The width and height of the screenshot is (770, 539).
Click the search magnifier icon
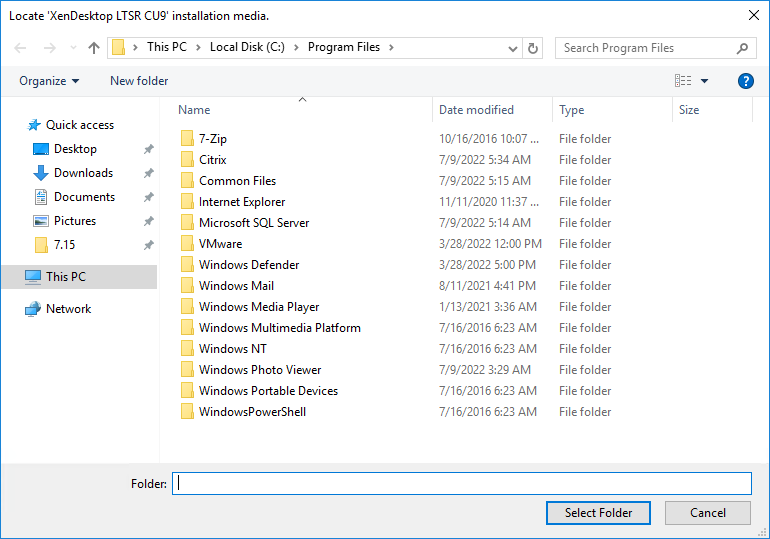(742, 48)
